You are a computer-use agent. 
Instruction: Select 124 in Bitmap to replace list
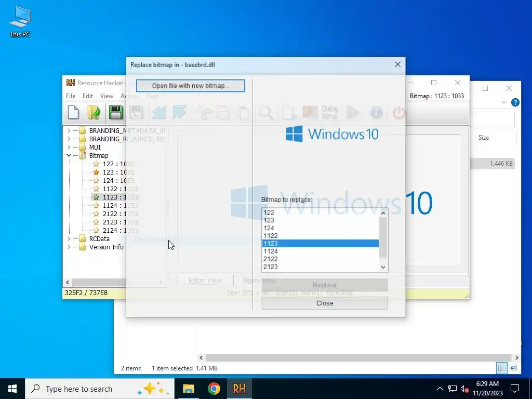320,228
